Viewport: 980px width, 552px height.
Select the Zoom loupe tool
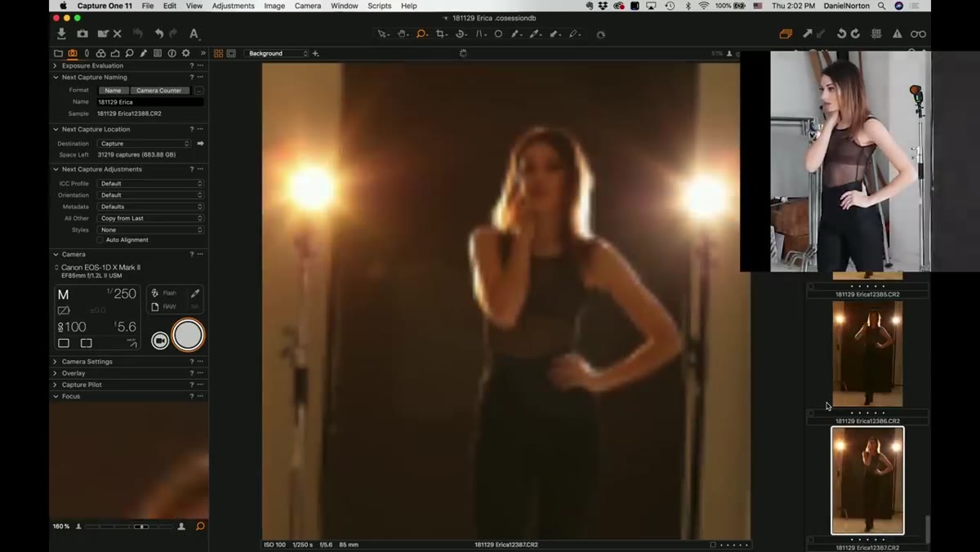pyautogui.click(x=421, y=33)
